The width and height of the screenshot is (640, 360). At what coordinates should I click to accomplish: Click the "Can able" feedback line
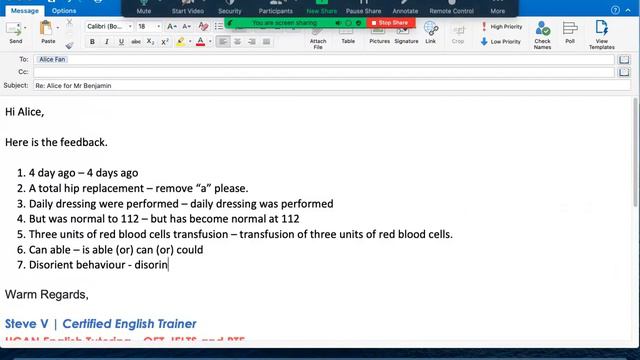110,250
